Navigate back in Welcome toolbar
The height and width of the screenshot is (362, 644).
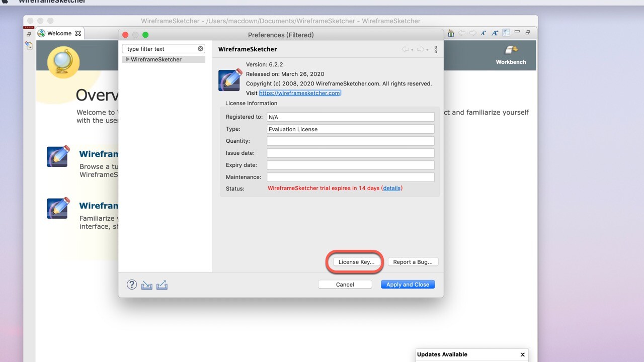tap(461, 33)
